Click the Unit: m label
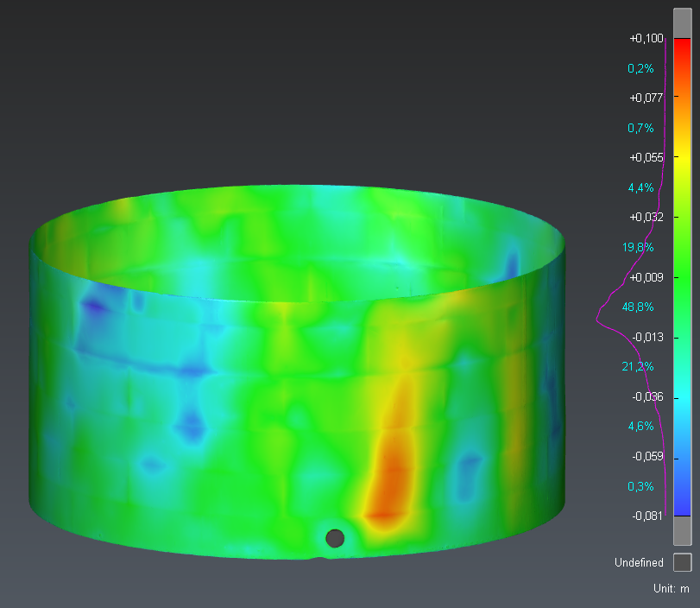 [672, 588]
